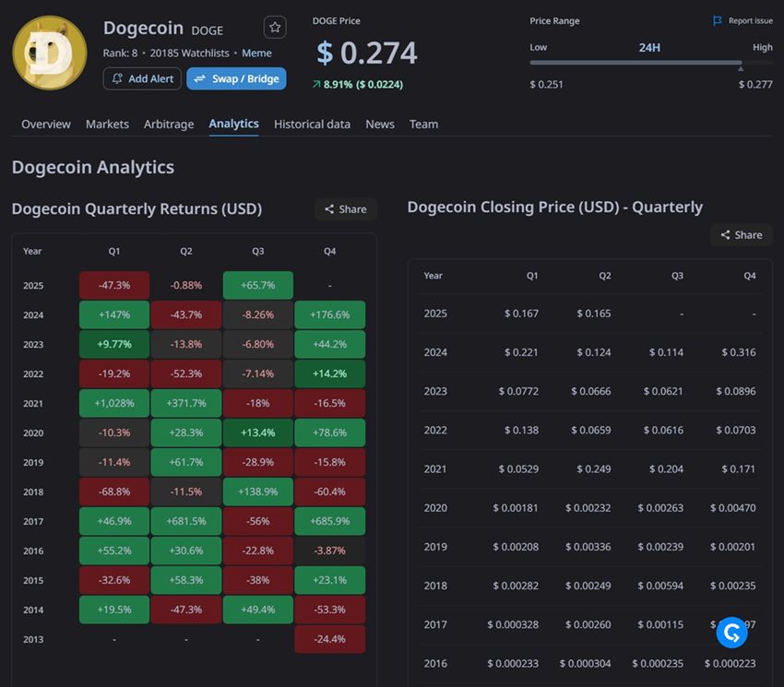Click the +61.7% cell for 2019 Q2

pyautogui.click(x=186, y=463)
